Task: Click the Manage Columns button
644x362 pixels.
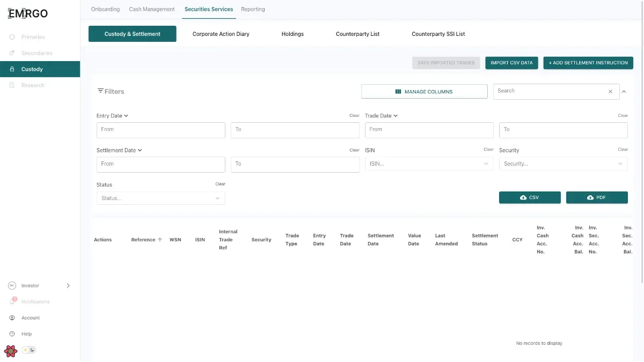Action: [x=425, y=92]
